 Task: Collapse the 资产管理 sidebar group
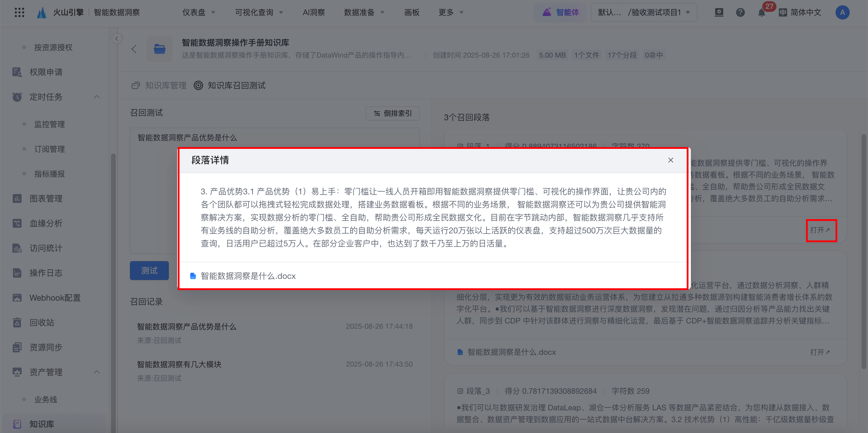pyautogui.click(x=97, y=372)
